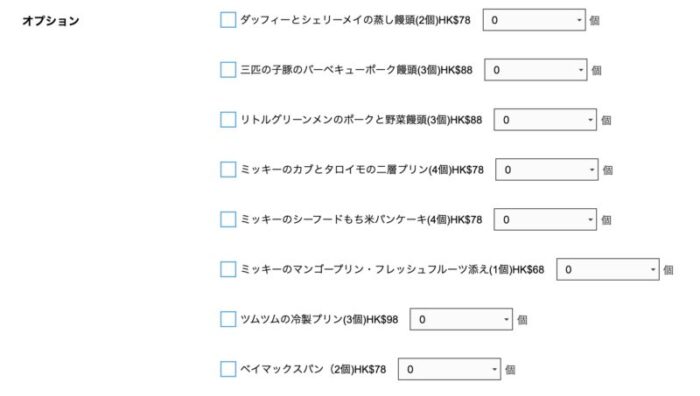Screen dimensions: 700x396
Task: Select the ベイマックスパン checkbox
Action: pyautogui.click(x=228, y=369)
